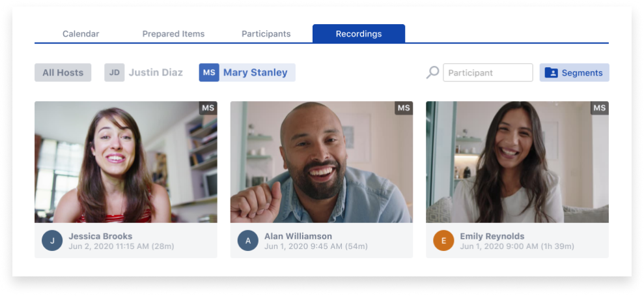Open the Participants tab
644x296 pixels.
tap(266, 34)
